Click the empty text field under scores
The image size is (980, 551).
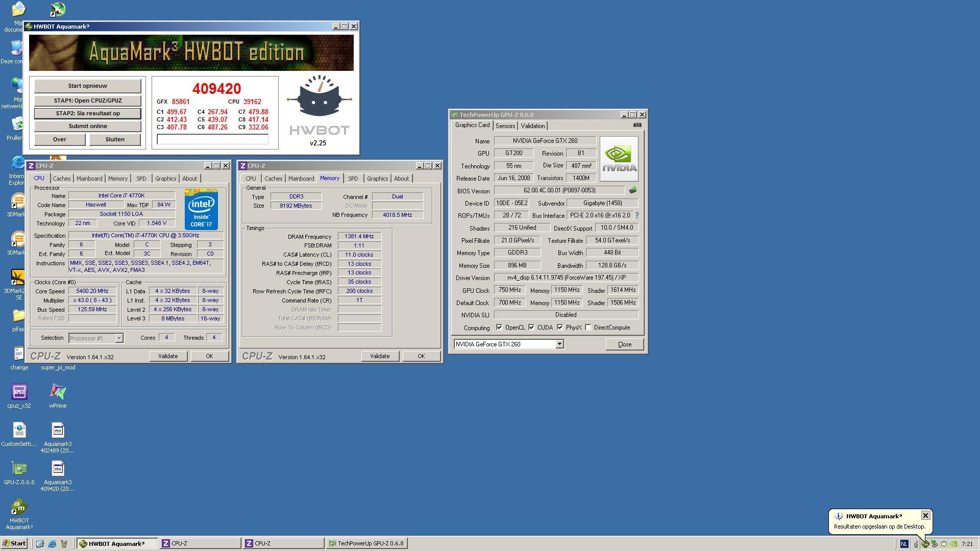[212, 139]
